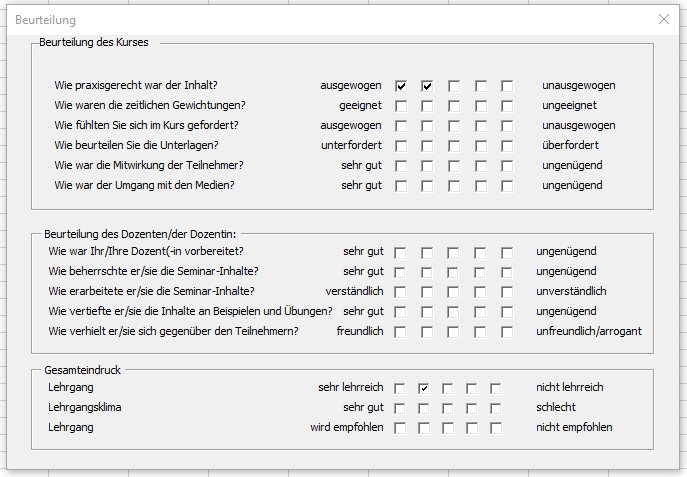Screen dimensions: 687x477
Task: Tick the 'unterfordert' box for Unterlagen question
Action: coord(401,146)
